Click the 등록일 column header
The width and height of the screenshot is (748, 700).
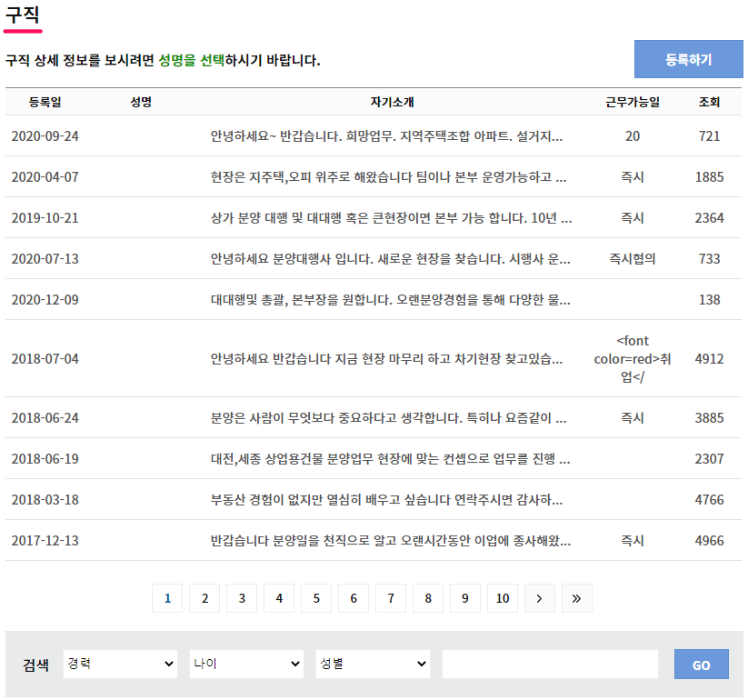click(45, 102)
